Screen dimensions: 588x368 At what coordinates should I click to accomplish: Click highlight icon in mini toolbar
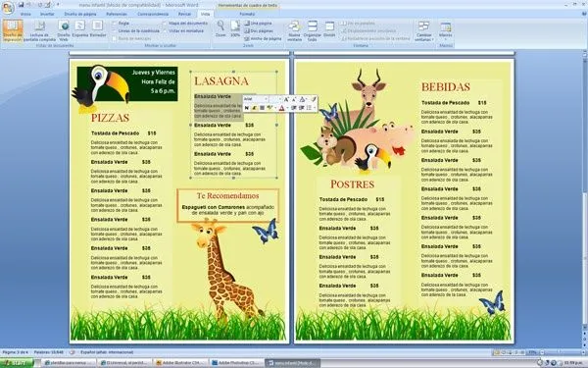pyautogui.click(x=269, y=108)
